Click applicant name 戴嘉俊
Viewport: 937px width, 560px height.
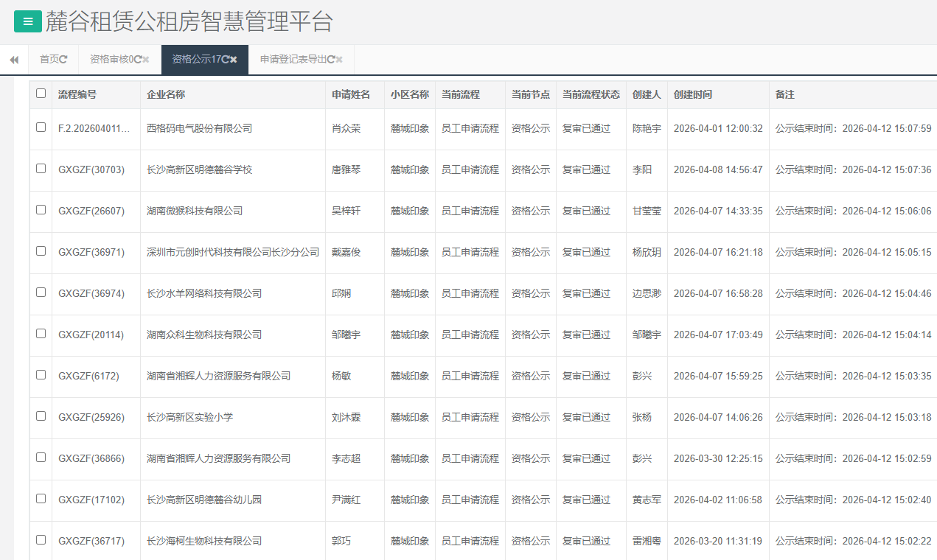pos(346,252)
